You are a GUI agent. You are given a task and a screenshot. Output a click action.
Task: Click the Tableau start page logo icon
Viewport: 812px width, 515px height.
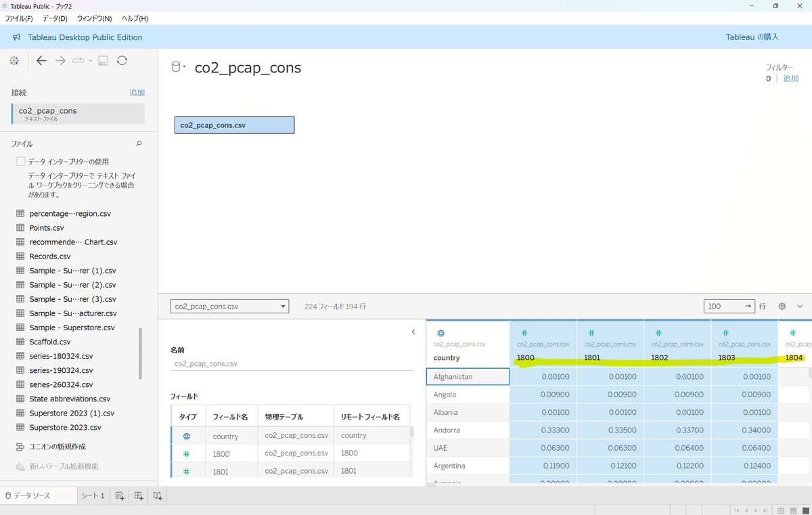[x=14, y=61]
